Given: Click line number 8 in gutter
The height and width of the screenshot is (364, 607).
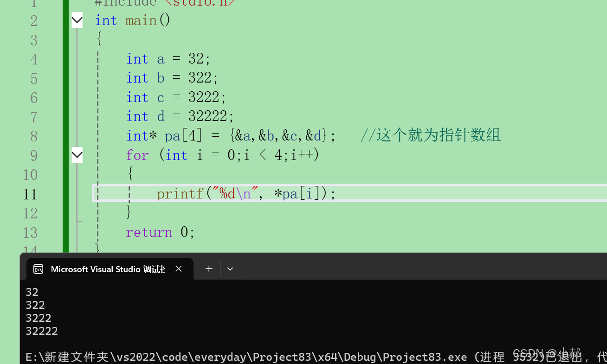Looking at the screenshot, I should tap(34, 136).
